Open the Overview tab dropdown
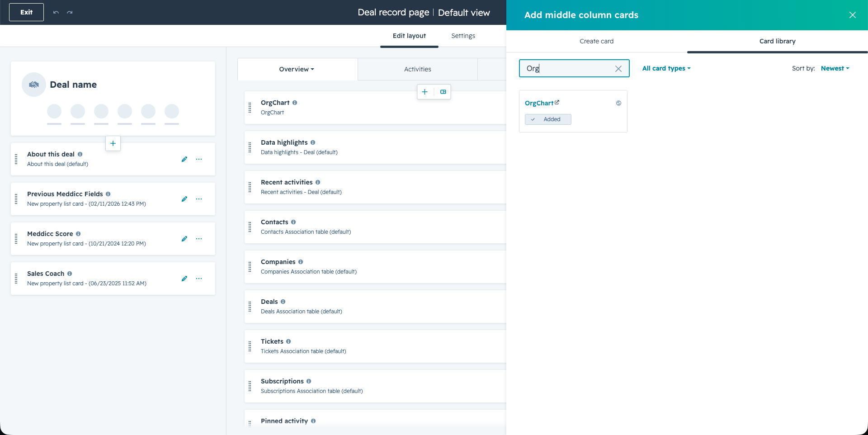 point(297,69)
